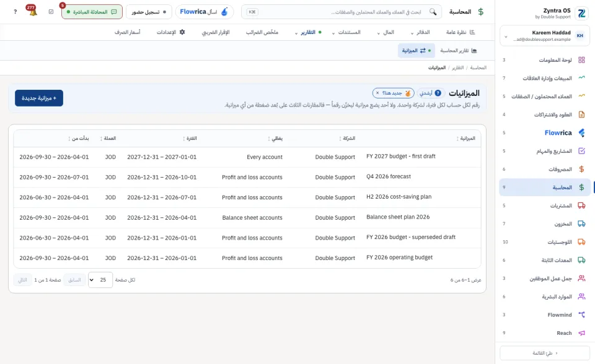595x364 pixels.
Task: Expand the Money menu dropdown
Action: [386, 32]
